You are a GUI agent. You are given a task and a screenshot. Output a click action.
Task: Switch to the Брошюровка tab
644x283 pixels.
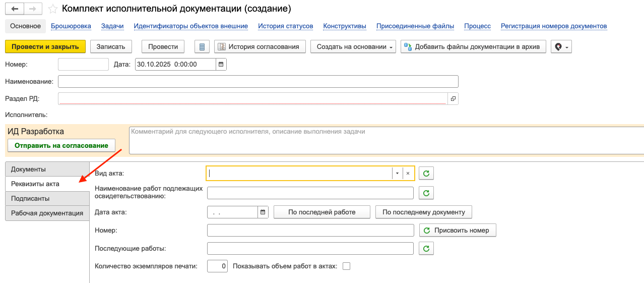71,26
